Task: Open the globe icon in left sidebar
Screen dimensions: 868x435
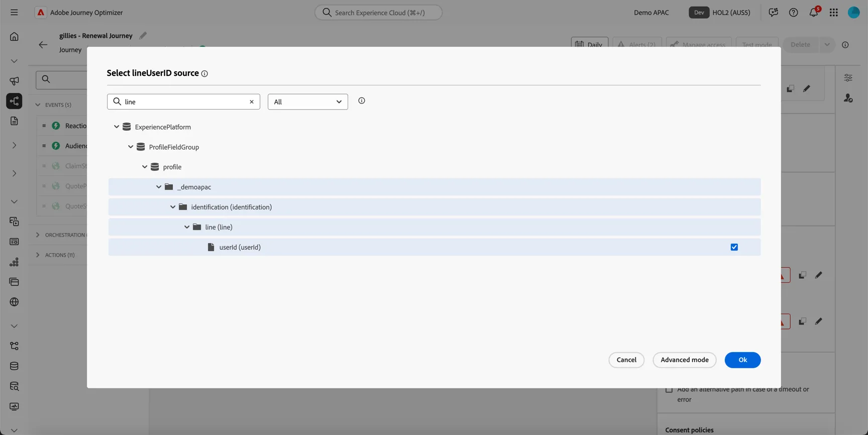Action: pyautogui.click(x=14, y=302)
